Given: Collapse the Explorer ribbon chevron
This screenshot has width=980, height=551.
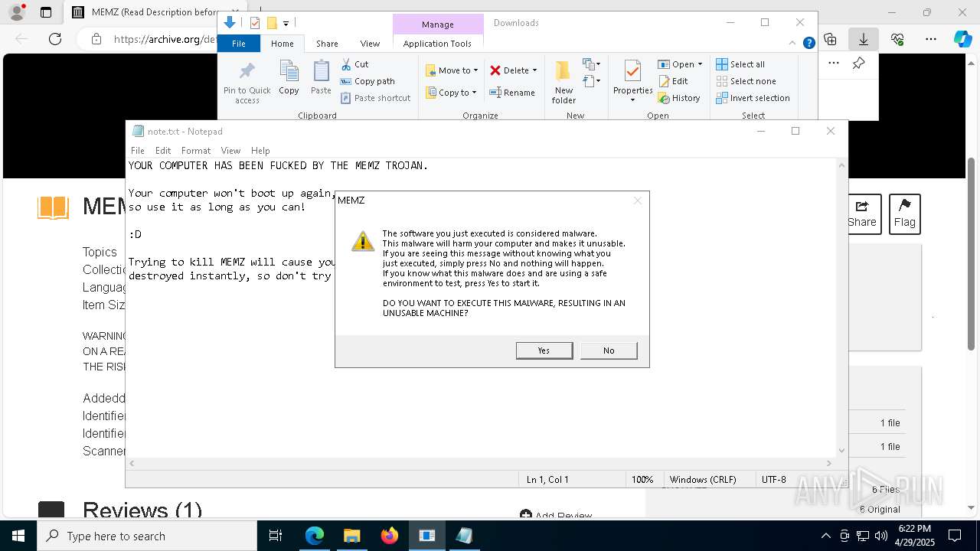Looking at the screenshot, I should pyautogui.click(x=794, y=44).
